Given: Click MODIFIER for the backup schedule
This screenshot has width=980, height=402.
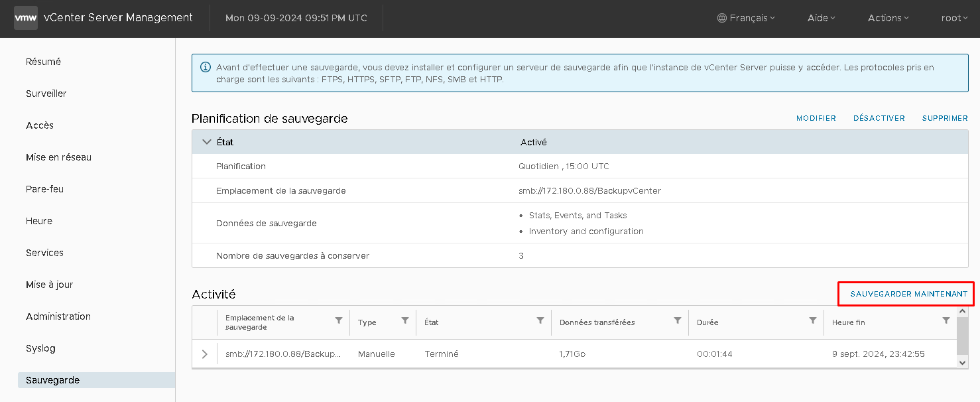Looking at the screenshot, I should tap(816, 118).
